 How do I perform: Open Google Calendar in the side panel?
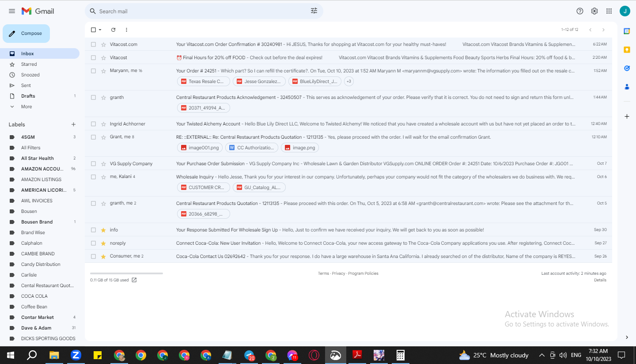pyautogui.click(x=627, y=31)
